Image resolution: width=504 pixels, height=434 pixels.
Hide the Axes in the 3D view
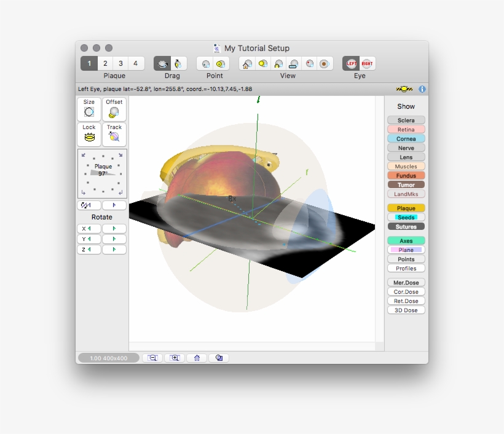406,240
